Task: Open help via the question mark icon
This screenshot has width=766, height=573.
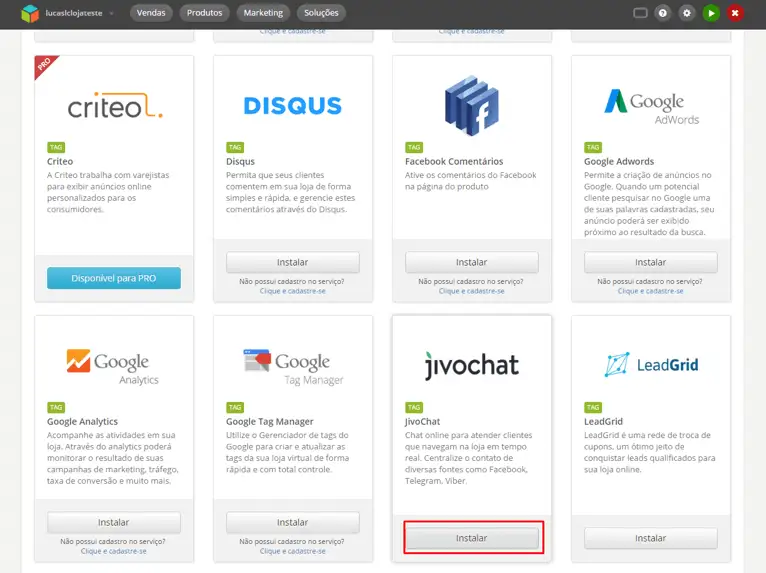Action: 663,13
